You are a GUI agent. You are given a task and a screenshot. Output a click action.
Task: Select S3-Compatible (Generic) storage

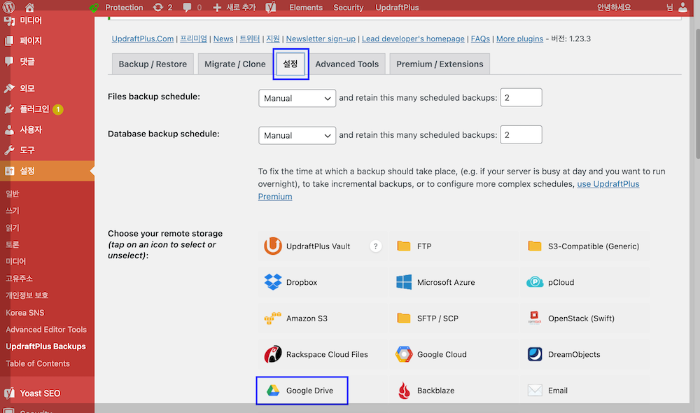(585, 246)
